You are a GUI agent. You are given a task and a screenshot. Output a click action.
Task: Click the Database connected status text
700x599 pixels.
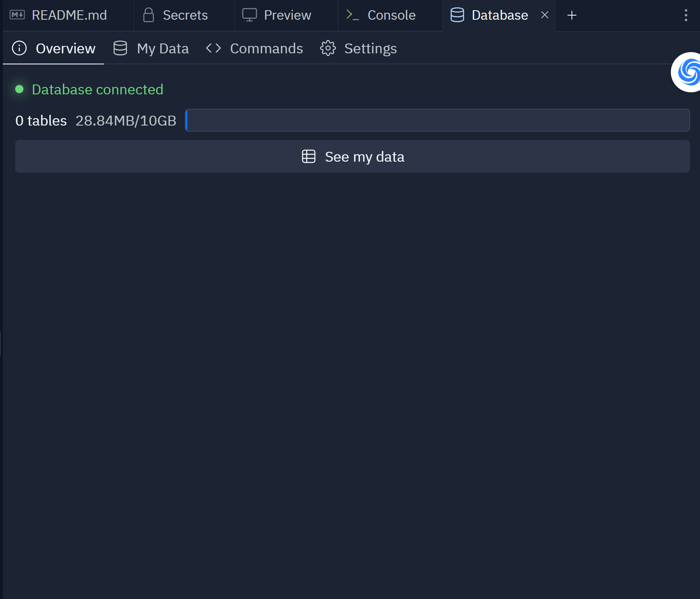click(98, 89)
